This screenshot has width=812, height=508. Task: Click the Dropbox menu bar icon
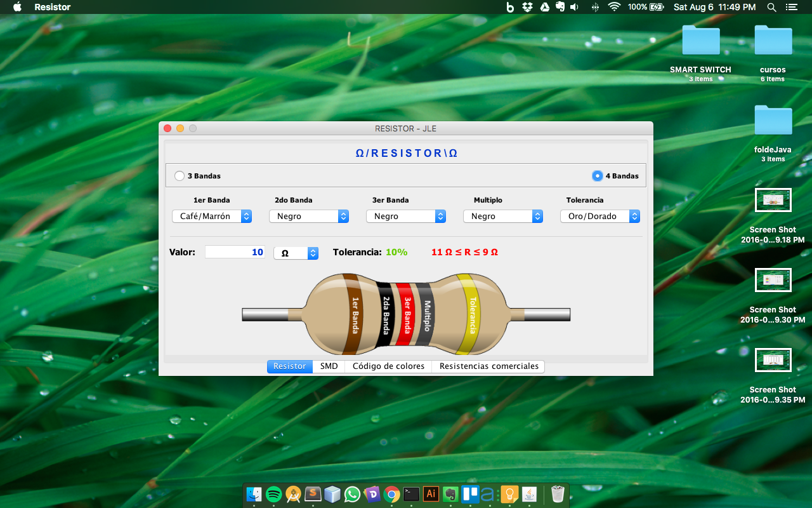[x=527, y=7]
